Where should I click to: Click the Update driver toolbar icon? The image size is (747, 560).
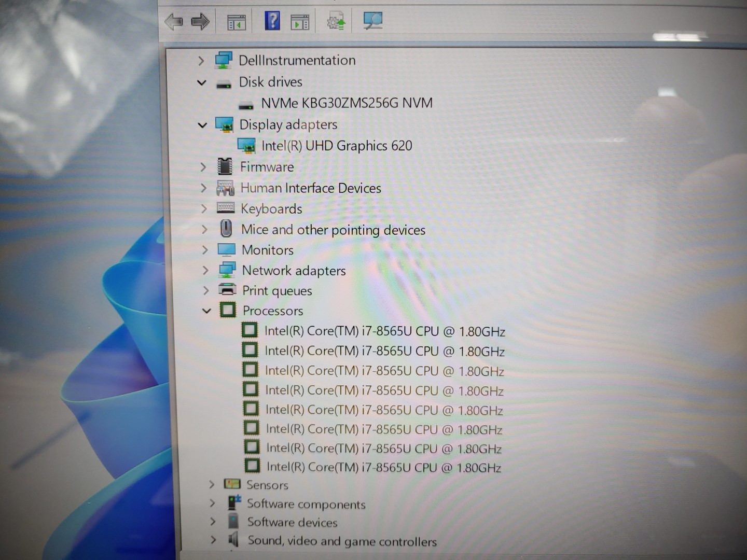[336, 21]
